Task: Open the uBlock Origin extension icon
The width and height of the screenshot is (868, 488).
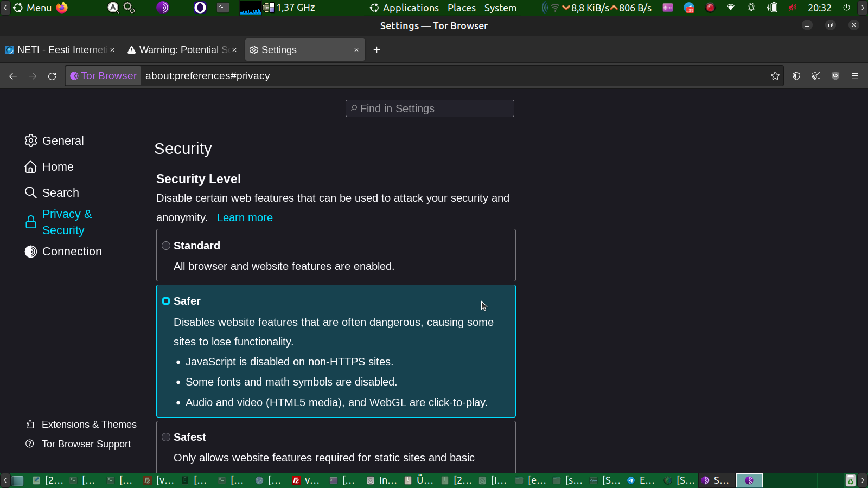Action: (x=835, y=76)
